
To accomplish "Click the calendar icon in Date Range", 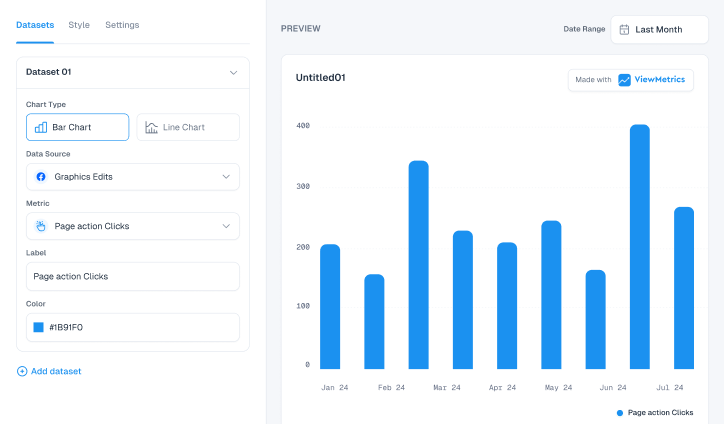I will [624, 29].
